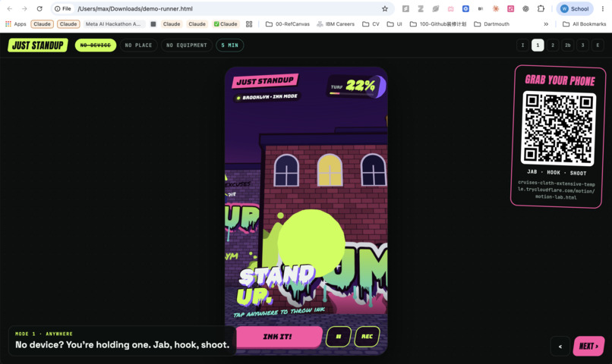Viewport: 612px width, 364px height.
Task: Select the NO PLACE chip
Action: click(138, 45)
